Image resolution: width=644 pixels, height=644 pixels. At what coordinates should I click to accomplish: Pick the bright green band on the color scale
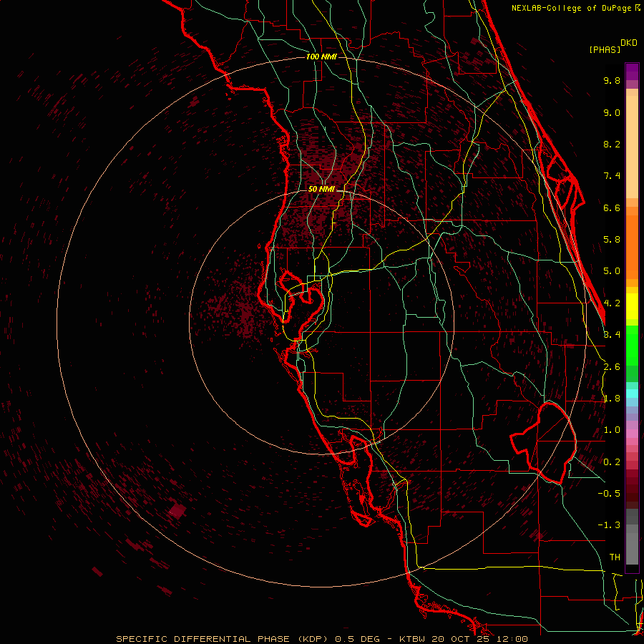tap(632, 345)
